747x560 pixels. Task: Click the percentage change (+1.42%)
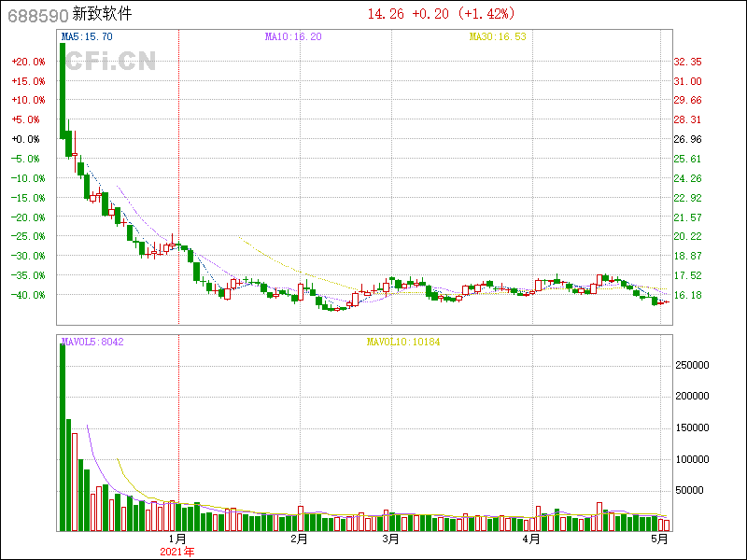[x=486, y=14]
